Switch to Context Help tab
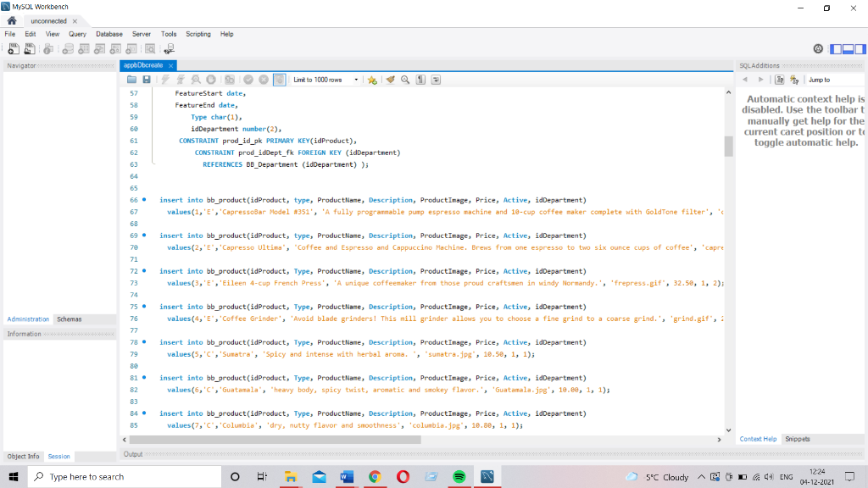The image size is (868, 488). pyautogui.click(x=758, y=439)
